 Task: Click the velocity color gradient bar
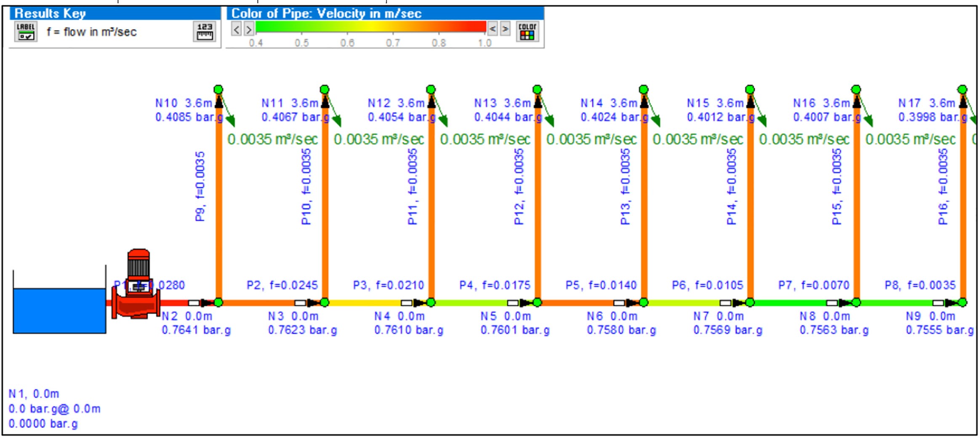pyautogui.click(x=371, y=27)
